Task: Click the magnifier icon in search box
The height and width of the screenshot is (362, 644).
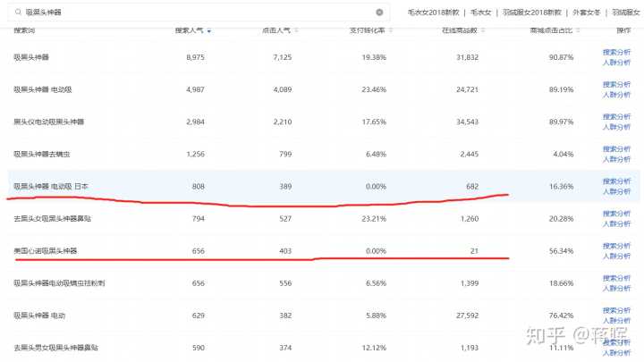Action: [x=18, y=13]
